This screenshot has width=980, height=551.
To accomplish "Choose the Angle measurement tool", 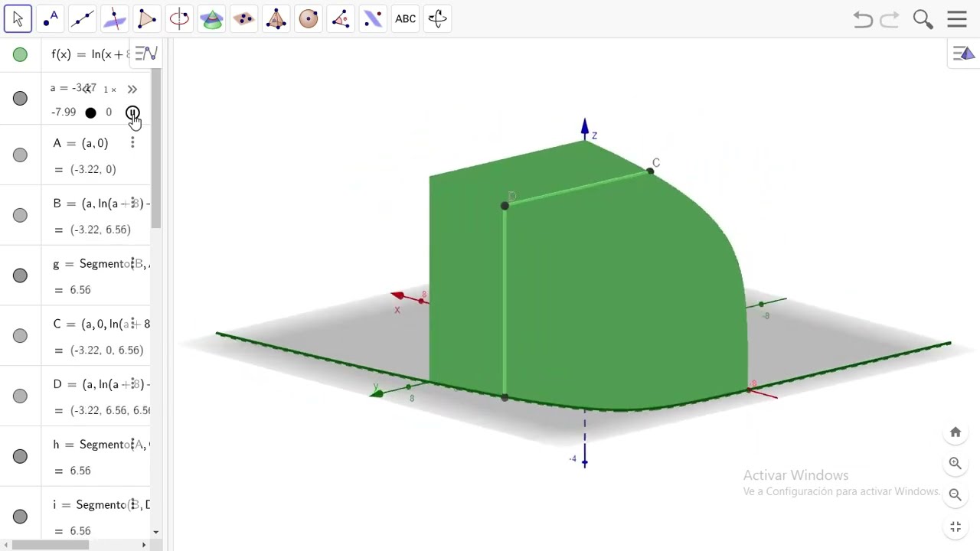I will coord(341,18).
